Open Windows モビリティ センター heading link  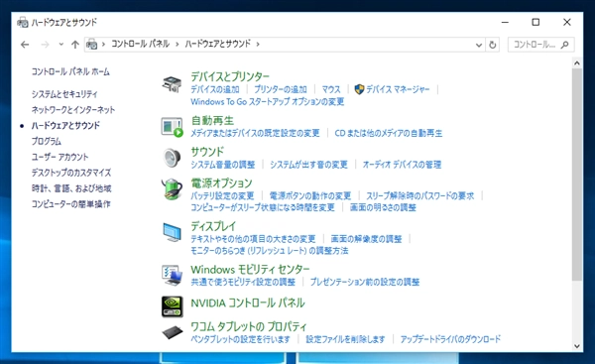(250, 270)
